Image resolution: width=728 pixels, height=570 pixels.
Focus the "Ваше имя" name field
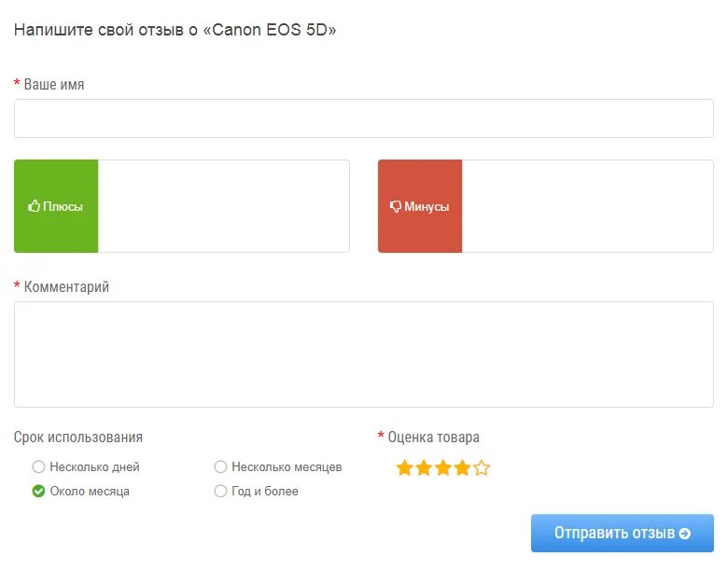(x=364, y=118)
